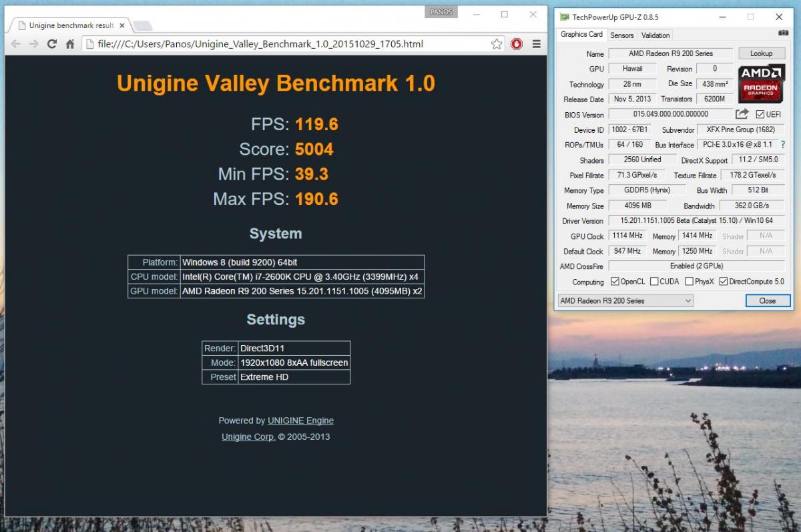This screenshot has width=801, height=532.
Task: Open a new Chrome tab
Action: click(x=143, y=26)
